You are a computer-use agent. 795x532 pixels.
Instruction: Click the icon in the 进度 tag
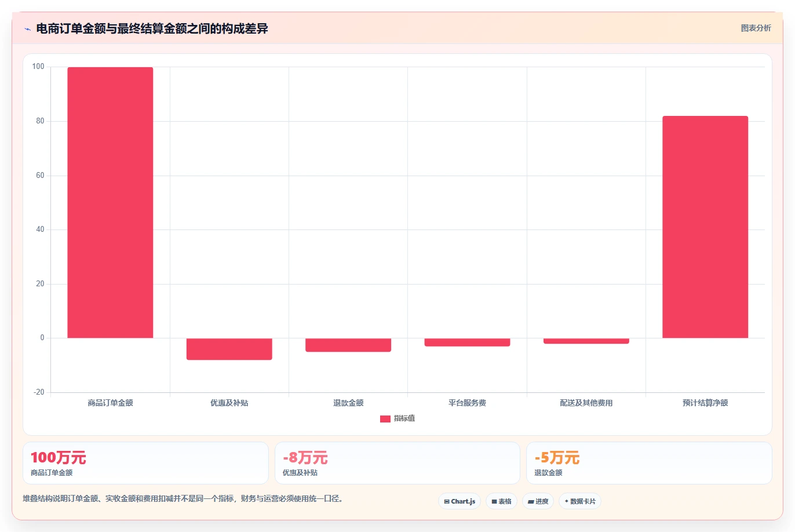click(531, 502)
